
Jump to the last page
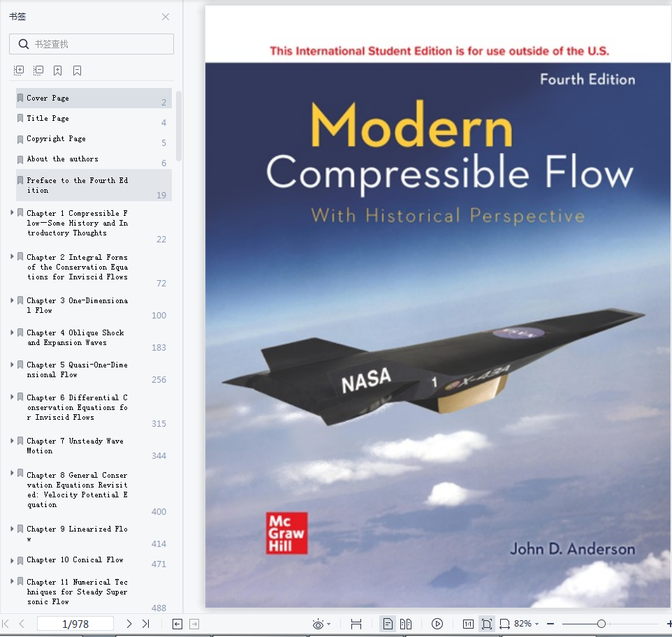tap(146, 624)
